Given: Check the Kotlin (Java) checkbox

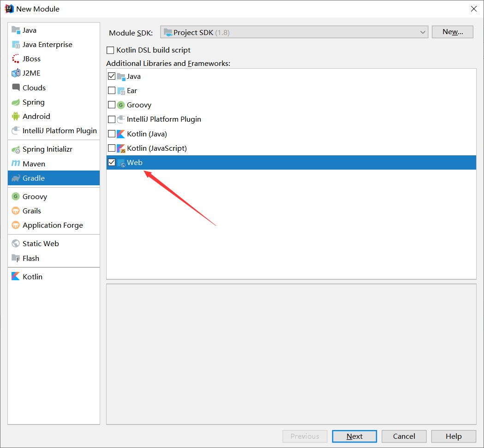Looking at the screenshot, I should [x=112, y=134].
